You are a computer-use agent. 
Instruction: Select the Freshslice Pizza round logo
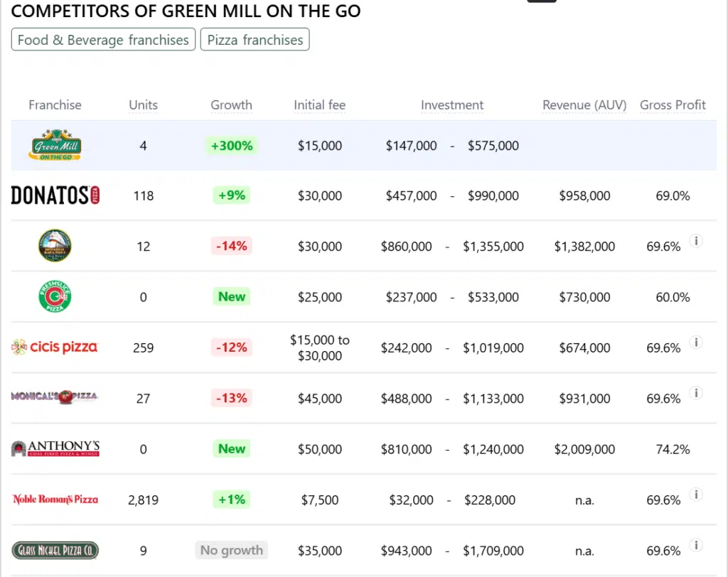55,296
